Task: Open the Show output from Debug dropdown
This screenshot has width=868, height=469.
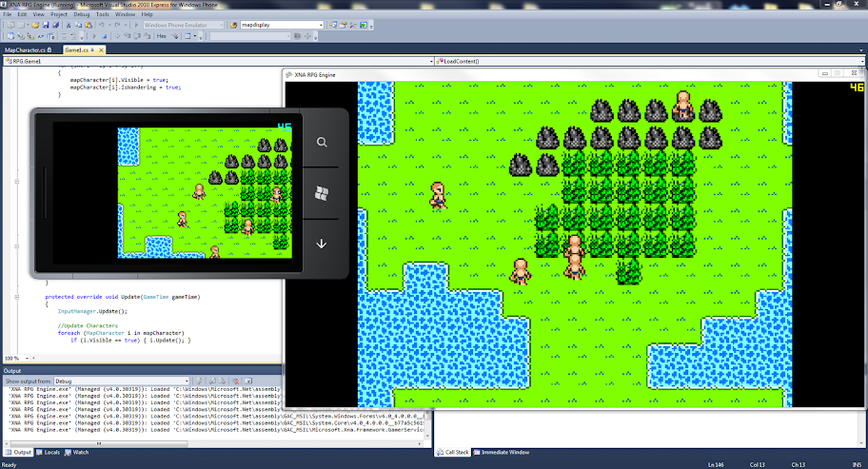Action: 187,381
